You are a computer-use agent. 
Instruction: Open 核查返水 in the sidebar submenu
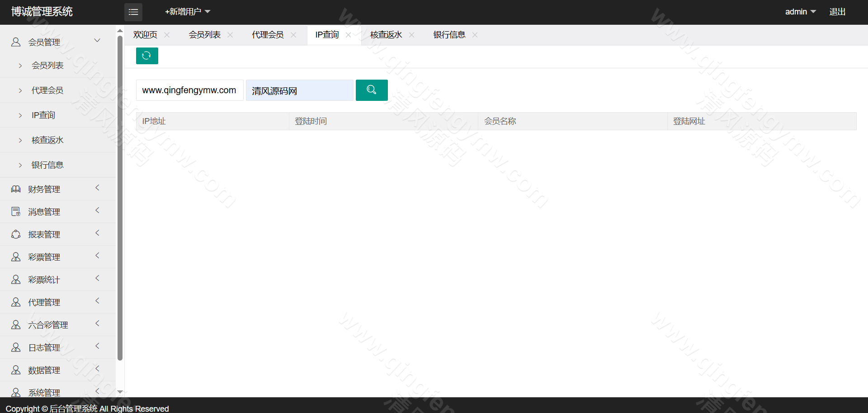pyautogui.click(x=47, y=140)
